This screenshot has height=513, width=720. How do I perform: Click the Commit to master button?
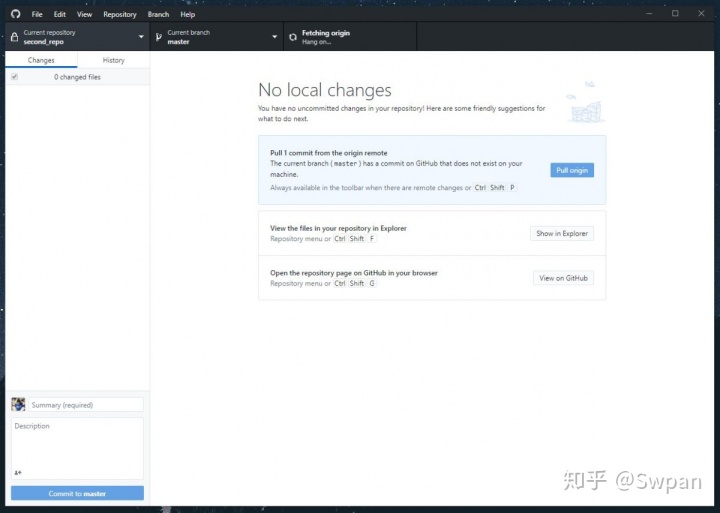tap(77, 493)
